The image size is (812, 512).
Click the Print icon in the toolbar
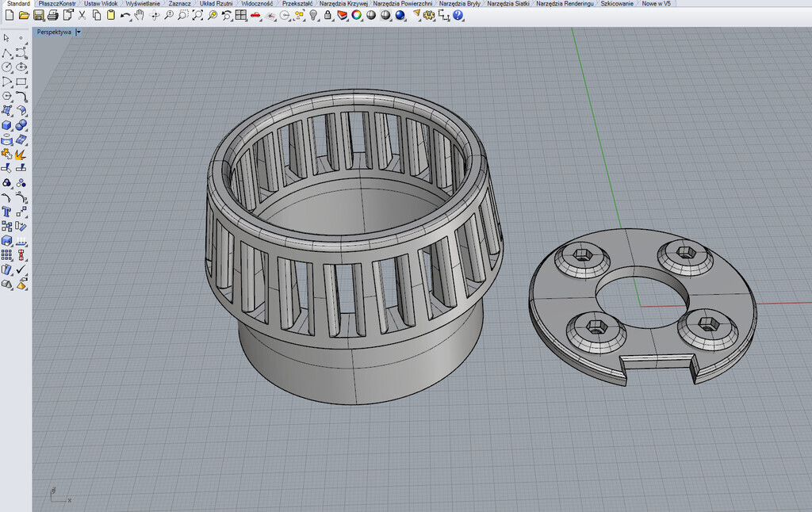(x=52, y=15)
